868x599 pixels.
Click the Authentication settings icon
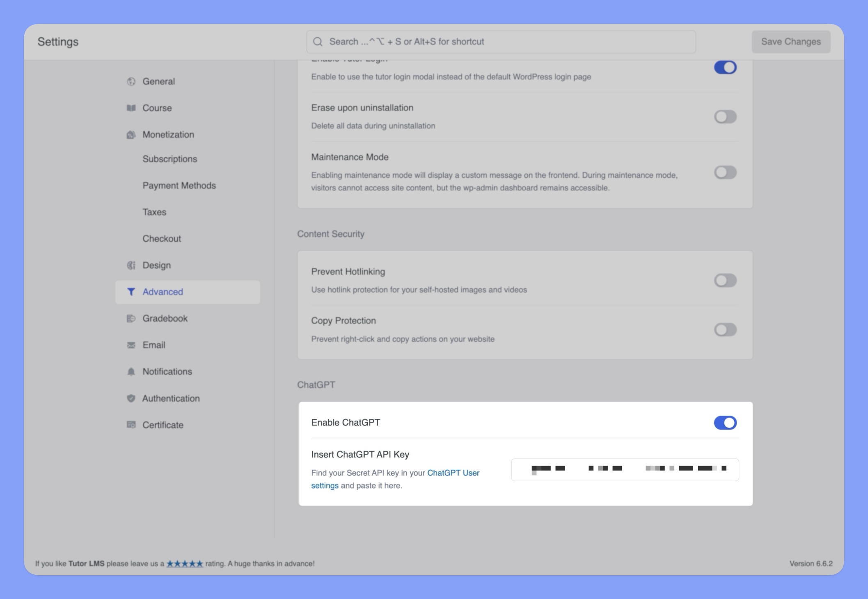click(x=131, y=398)
